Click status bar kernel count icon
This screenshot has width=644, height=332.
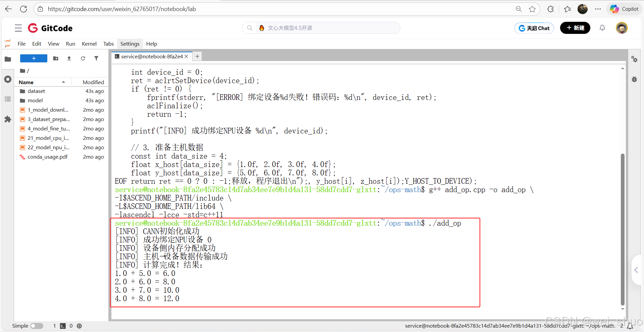pos(79,326)
